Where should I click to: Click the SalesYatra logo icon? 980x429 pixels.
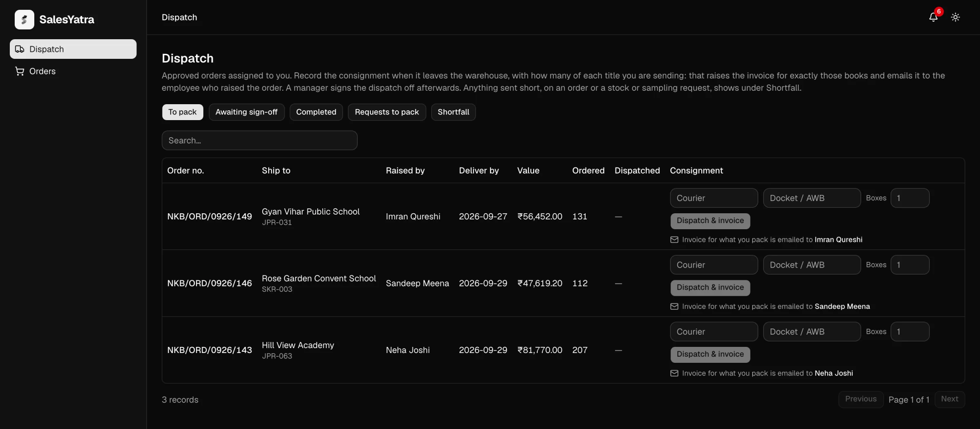24,19
